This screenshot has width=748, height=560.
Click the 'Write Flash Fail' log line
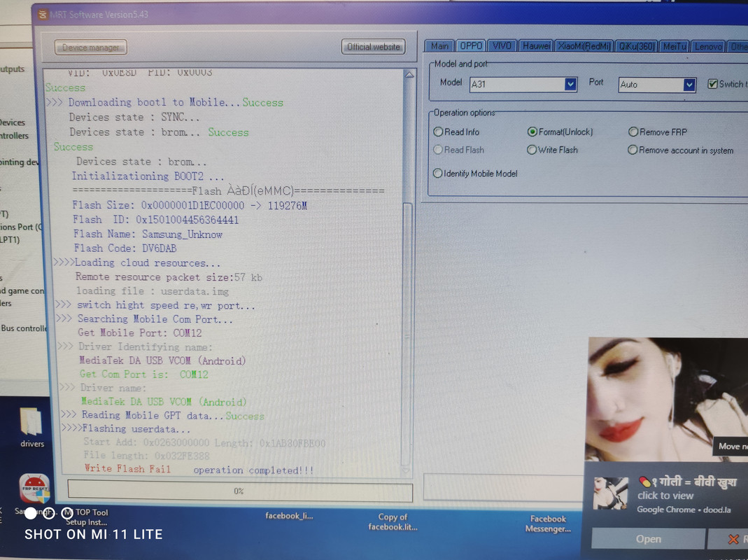point(127,468)
